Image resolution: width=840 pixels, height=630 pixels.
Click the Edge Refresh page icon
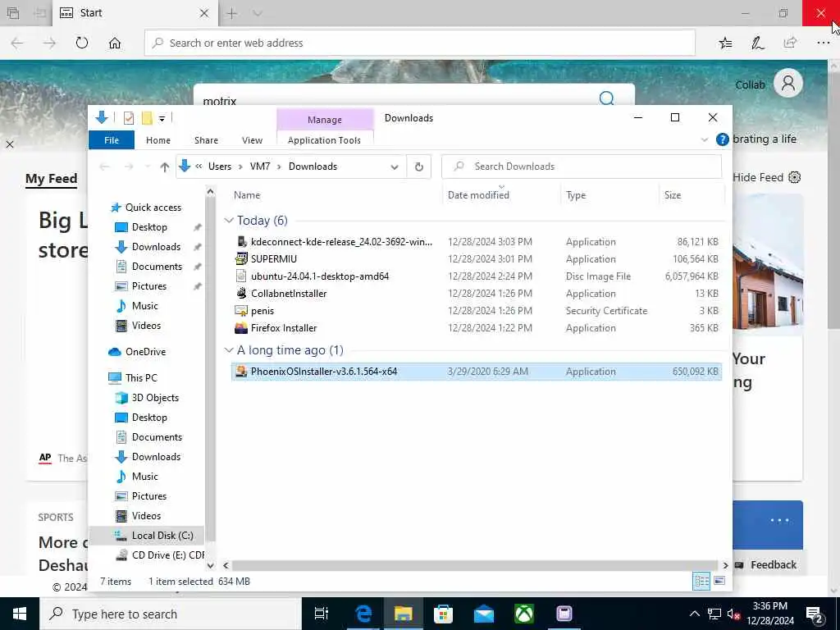pos(81,43)
